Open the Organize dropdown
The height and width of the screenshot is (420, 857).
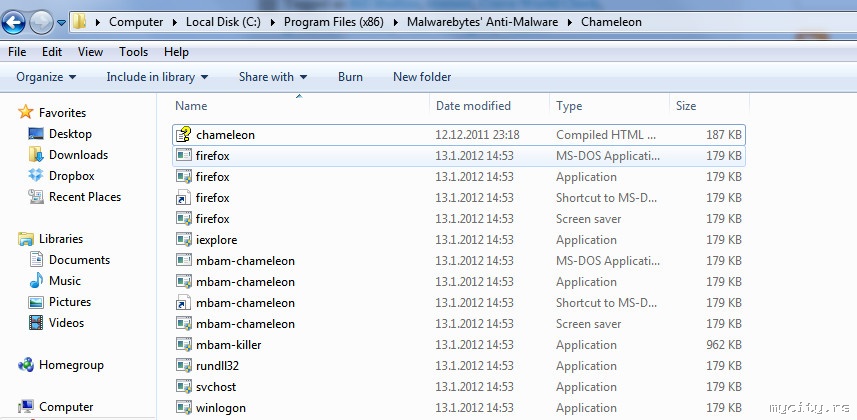46,77
